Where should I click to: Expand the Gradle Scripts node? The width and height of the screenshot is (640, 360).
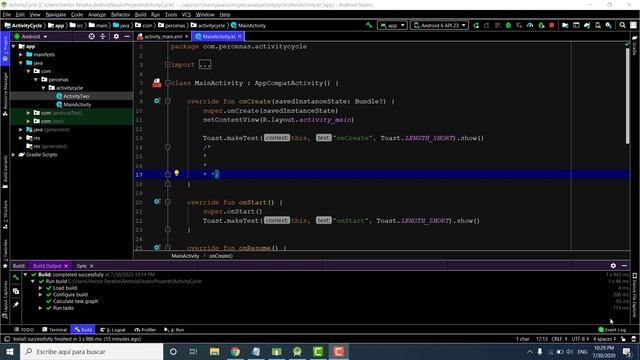tap(14, 155)
